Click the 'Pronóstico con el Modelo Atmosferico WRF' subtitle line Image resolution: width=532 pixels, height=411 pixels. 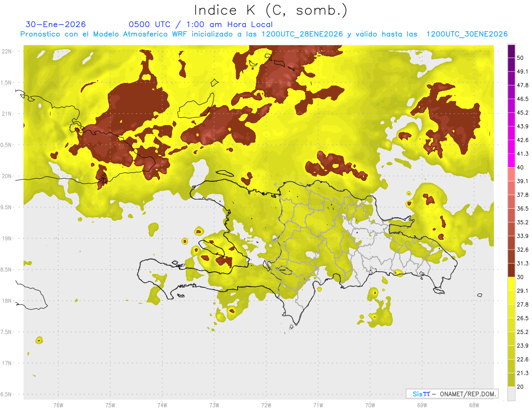click(x=264, y=34)
